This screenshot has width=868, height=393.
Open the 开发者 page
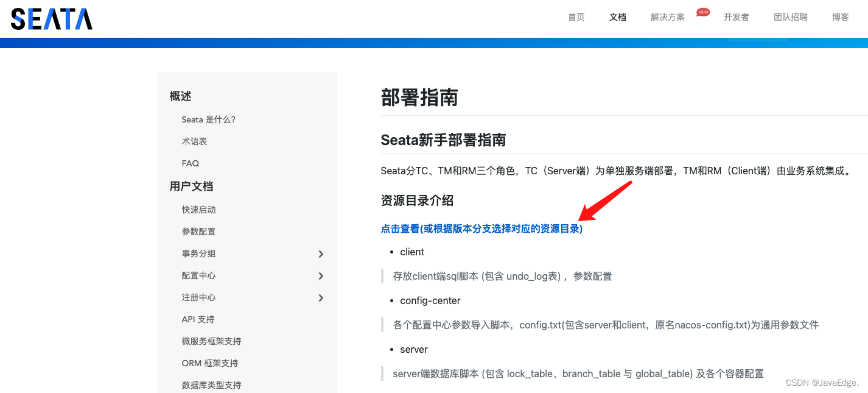(737, 17)
